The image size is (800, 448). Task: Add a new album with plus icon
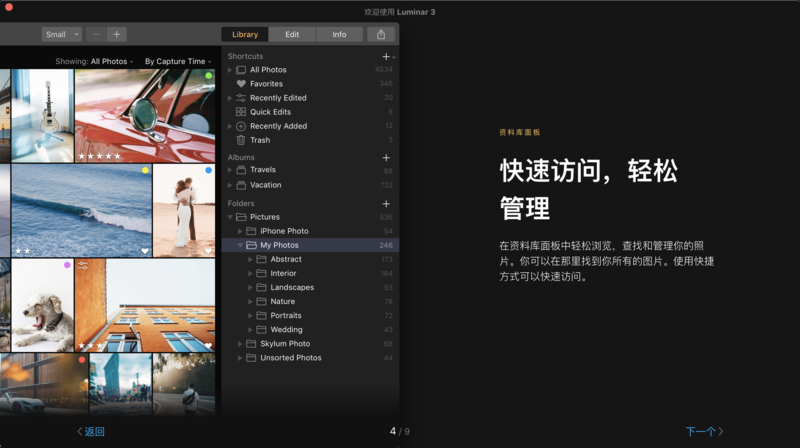coord(386,158)
